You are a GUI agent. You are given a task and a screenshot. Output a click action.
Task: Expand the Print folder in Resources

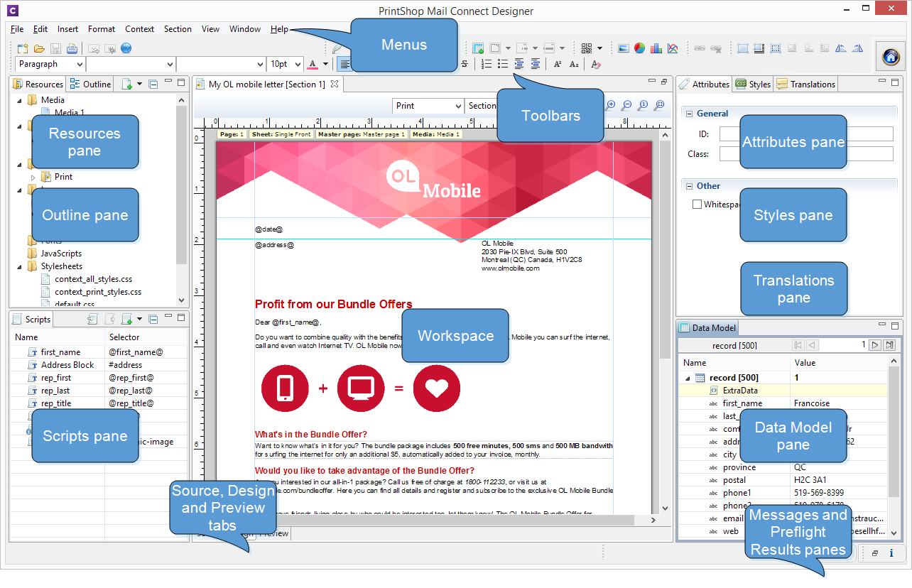[33, 177]
